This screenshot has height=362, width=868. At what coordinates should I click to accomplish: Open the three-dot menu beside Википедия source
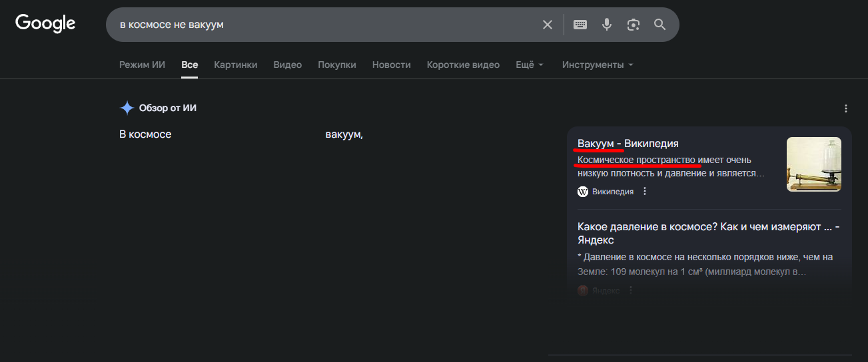click(x=644, y=192)
